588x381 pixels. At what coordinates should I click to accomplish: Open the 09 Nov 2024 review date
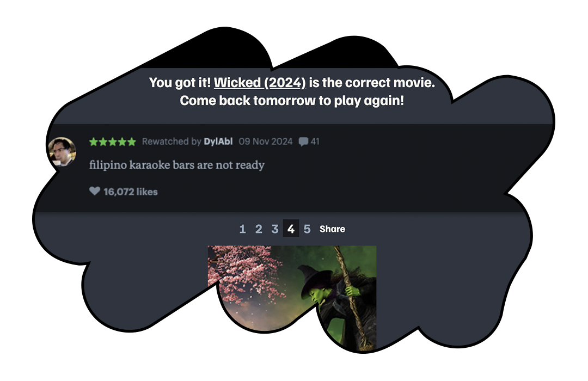266,142
